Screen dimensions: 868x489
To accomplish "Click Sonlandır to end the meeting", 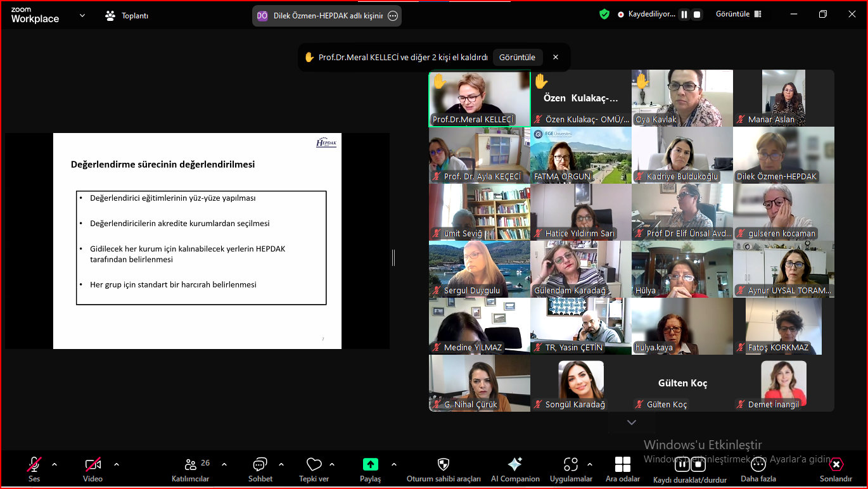I will 836,469.
